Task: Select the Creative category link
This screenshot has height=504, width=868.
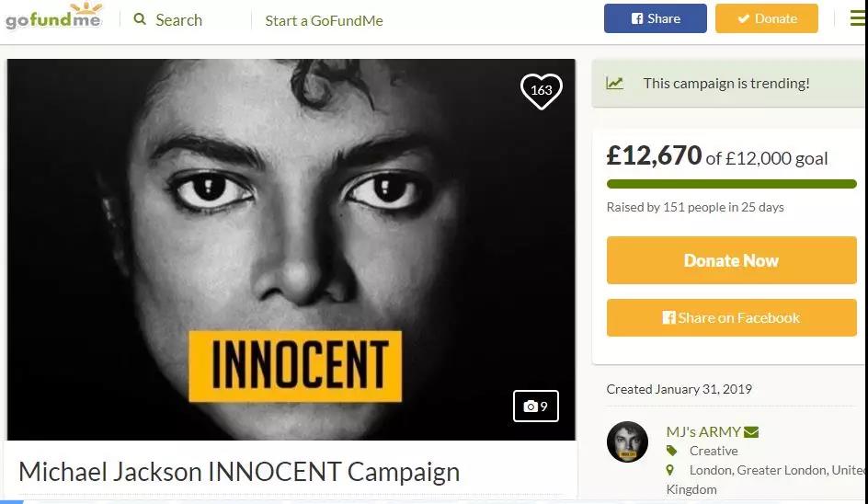Action: click(714, 451)
